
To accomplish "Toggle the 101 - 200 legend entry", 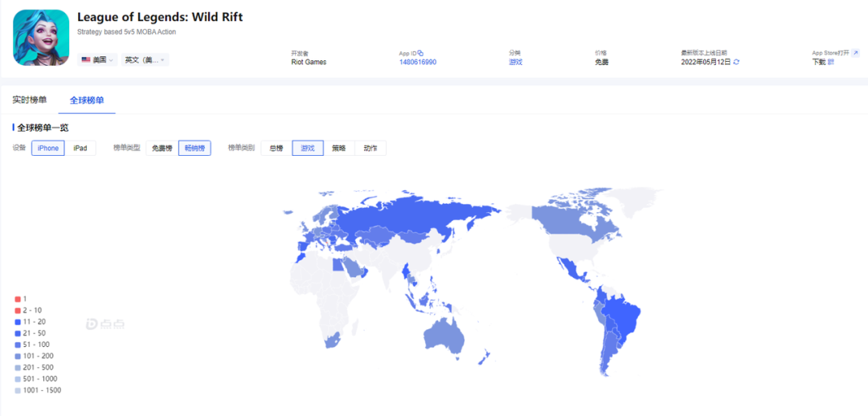I will point(34,356).
